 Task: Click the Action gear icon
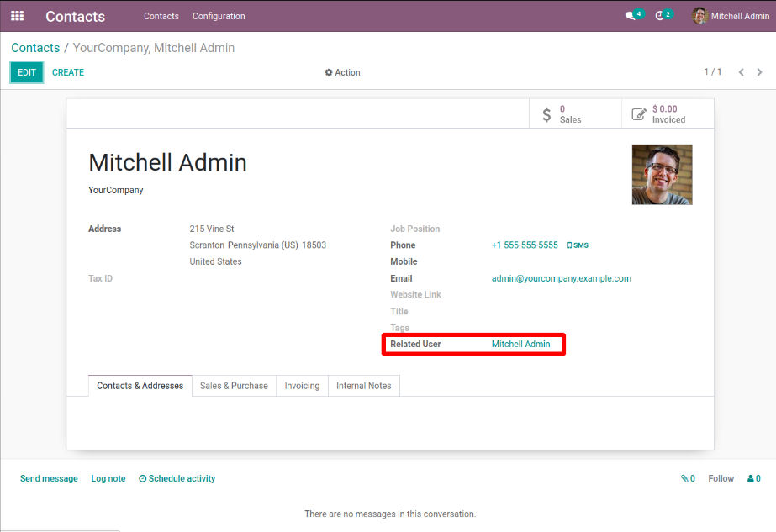(328, 73)
